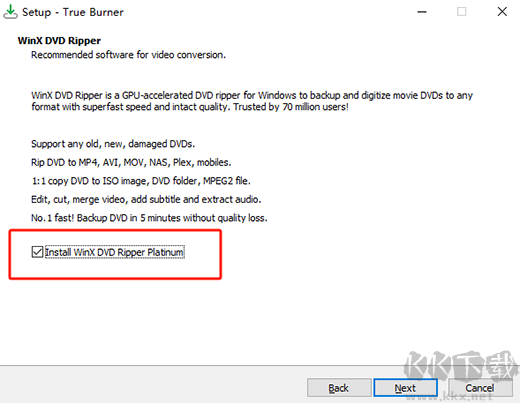Go to the previous step with Back
Viewport: 520px width, 403px height.
(x=339, y=388)
